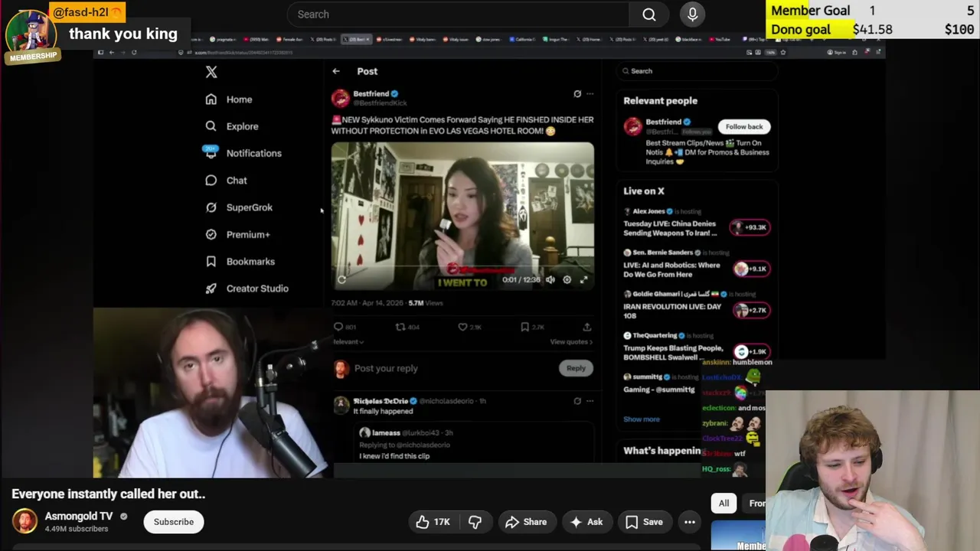The width and height of the screenshot is (980, 551).
Task: Open Chat in X sidebar
Action: (226, 181)
